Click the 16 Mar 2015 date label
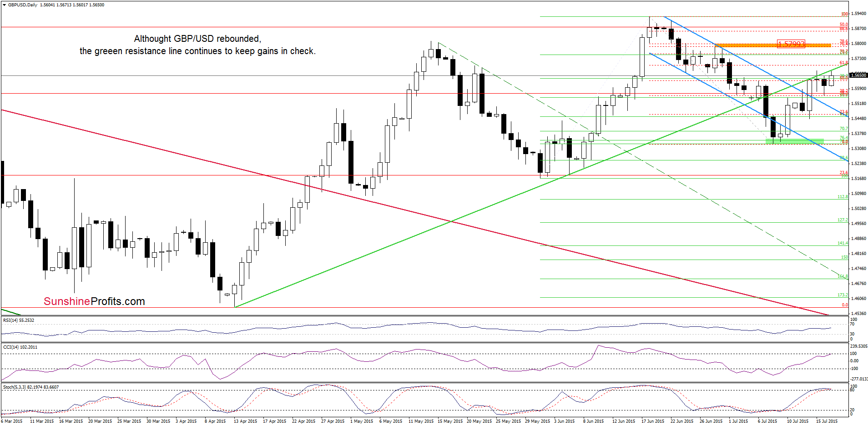The image size is (868, 425). click(x=71, y=421)
